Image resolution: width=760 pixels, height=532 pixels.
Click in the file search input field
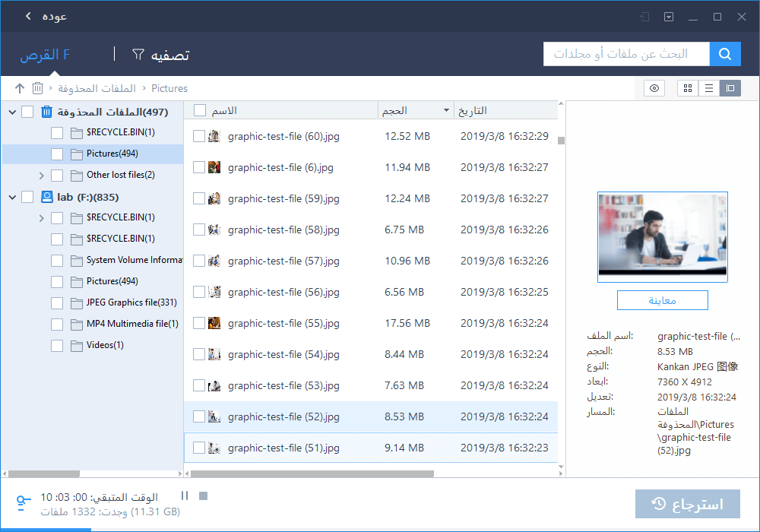point(626,54)
